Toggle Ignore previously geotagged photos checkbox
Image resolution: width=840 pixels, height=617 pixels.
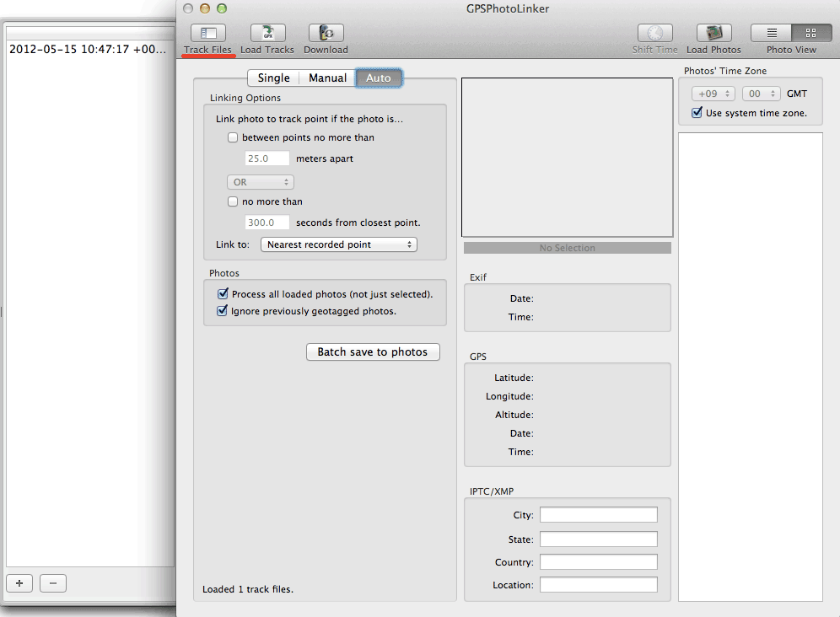click(x=222, y=311)
